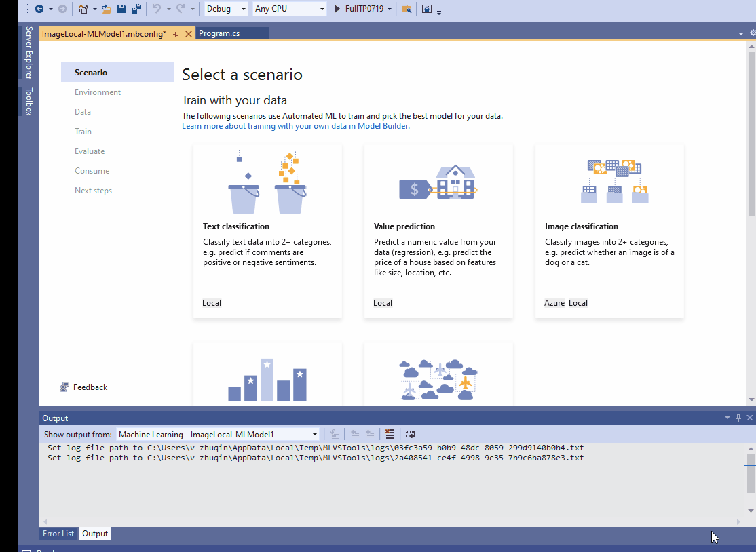Expand the Redo history dropdown arrow
Screen dimensions: 756x552
click(x=192, y=9)
